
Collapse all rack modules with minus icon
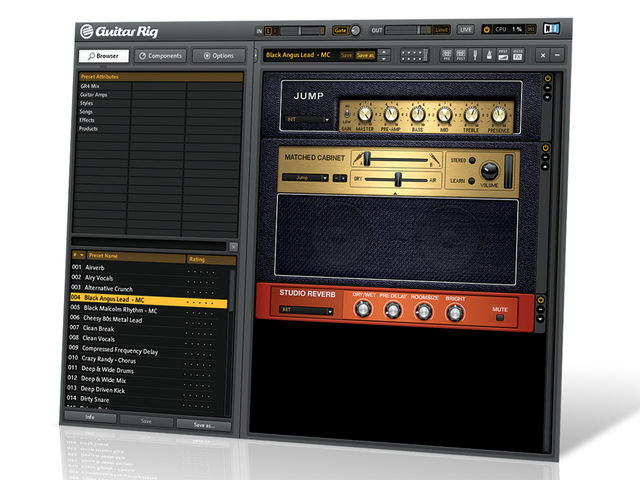point(558,55)
